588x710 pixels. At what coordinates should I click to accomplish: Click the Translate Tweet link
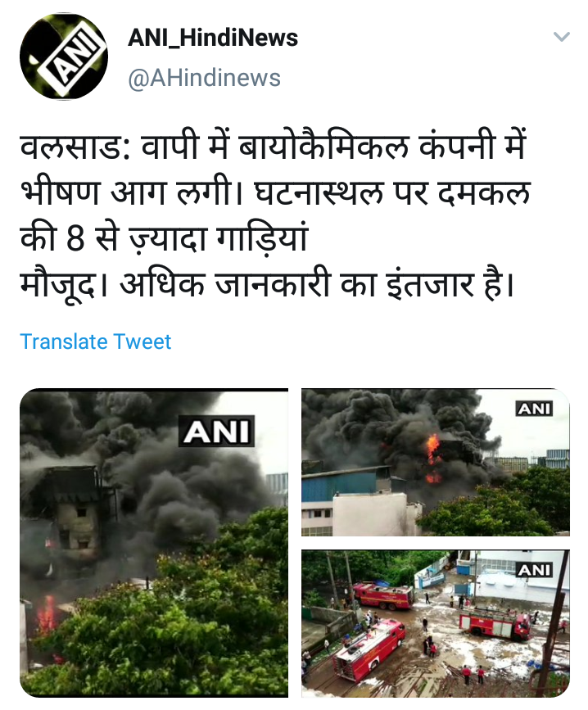point(96,341)
